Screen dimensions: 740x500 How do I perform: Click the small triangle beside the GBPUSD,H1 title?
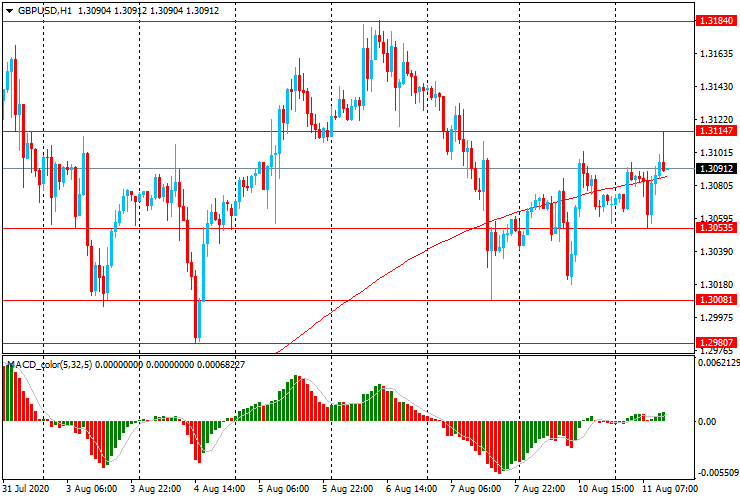point(9,10)
